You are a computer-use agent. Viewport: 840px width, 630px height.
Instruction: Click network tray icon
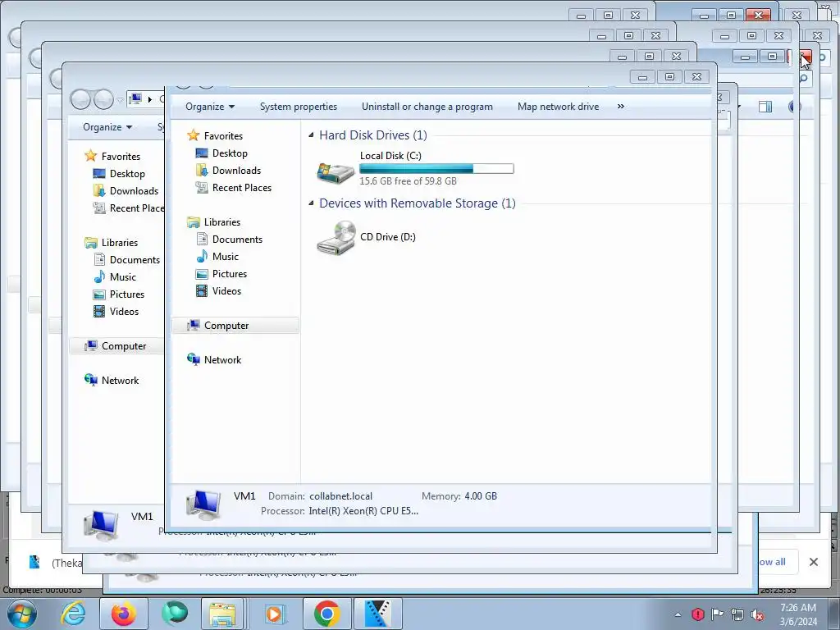tap(737, 614)
